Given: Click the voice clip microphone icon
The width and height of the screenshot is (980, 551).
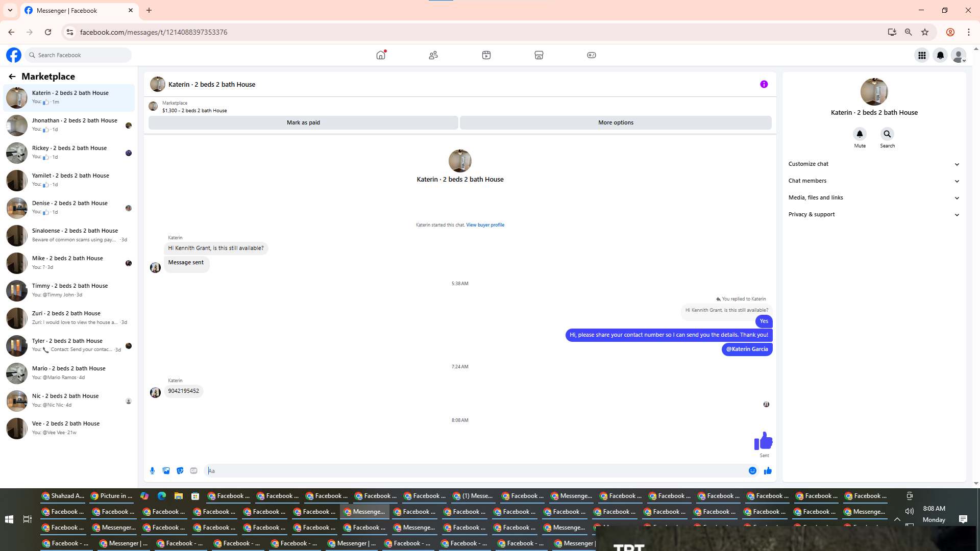Looking at the screenshot, I should pyautogui.click(x=152, y=471).
